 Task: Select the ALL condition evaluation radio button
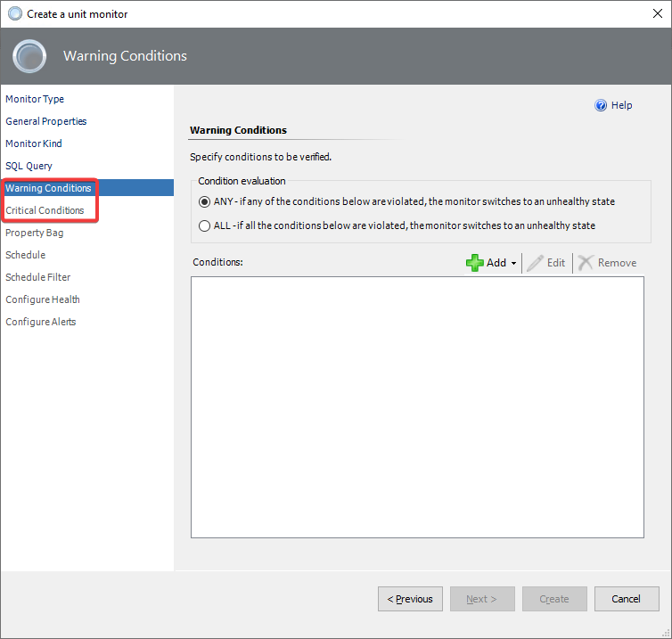pos(204,225)
